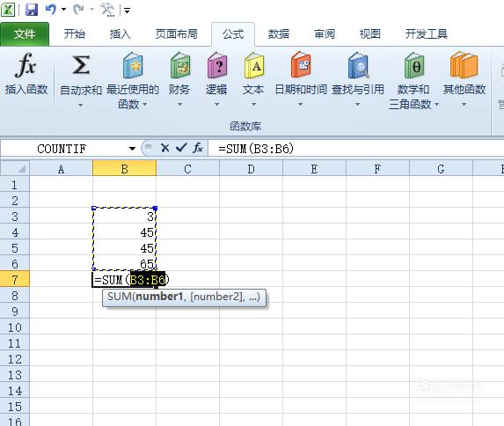Open the 文件 tab
The image size is (504, 426).
click(x=25, y=33)
